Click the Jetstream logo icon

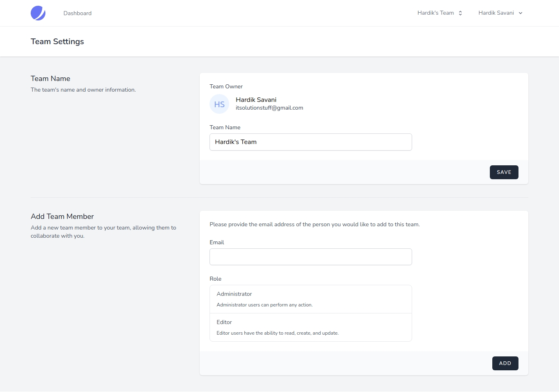tap(38, 13)
